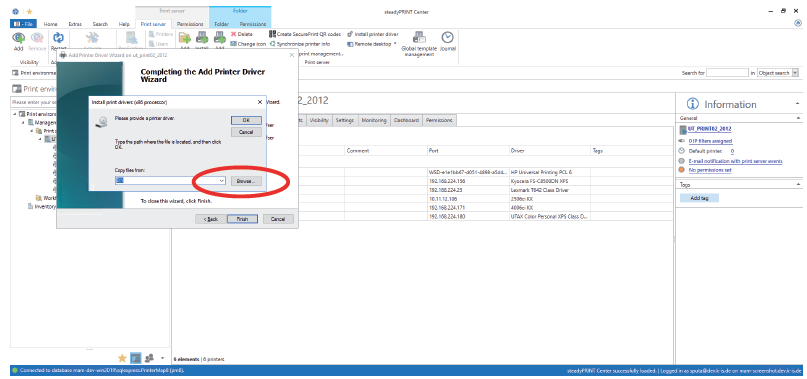Image resolution: width=807 pixels, height=379 pixels.
Task: Click Change icon in the ribbon
Action: pyautogui.click(x=248, y=44)
